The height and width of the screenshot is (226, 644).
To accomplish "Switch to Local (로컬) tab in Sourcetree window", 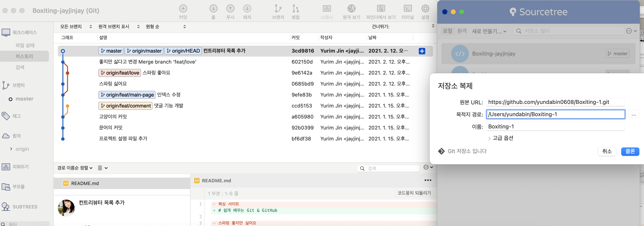I will click(448, 31).
